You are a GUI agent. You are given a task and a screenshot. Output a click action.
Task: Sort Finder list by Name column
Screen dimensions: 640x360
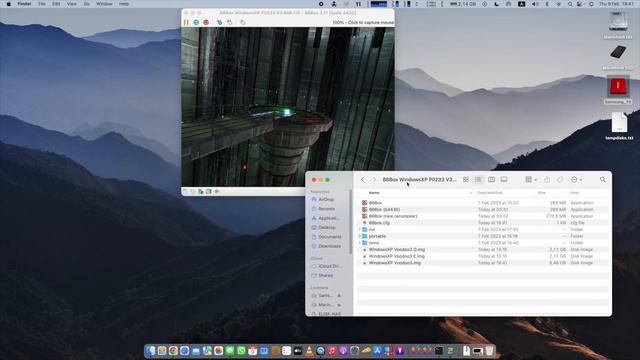pyautogui.click(x=374, y=193)
